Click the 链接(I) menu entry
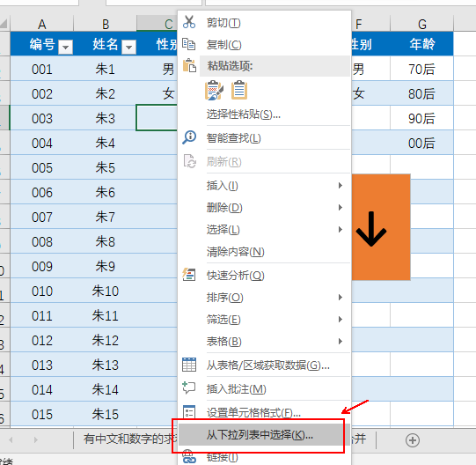 (264, 456)
